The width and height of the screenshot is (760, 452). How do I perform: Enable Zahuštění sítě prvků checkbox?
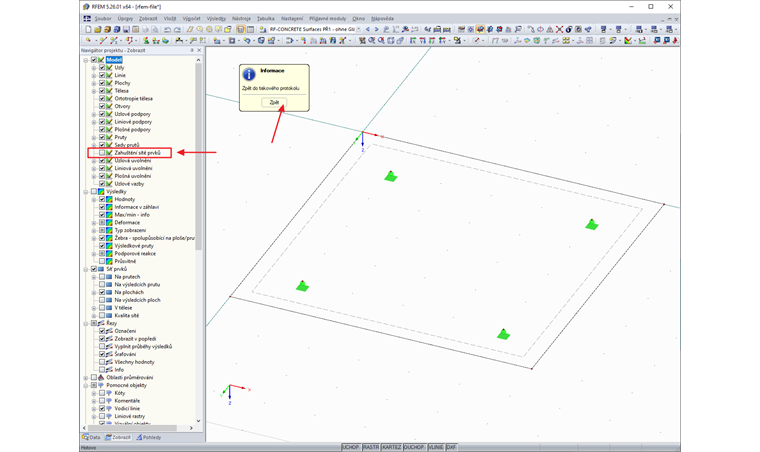[x=102, y=153]
